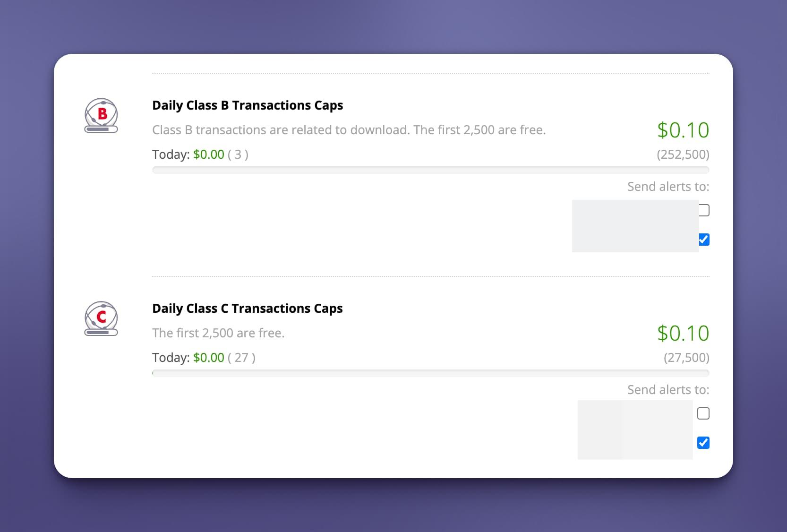Screen dimensions: 787x532
Task: Click the ( 3 ) Class B transaction count
Action: (238, 154)
